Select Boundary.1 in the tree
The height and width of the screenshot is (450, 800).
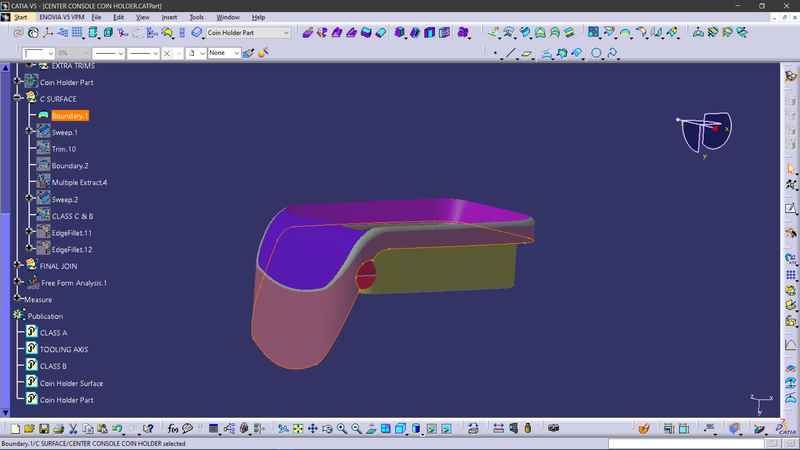coord(70,116)
